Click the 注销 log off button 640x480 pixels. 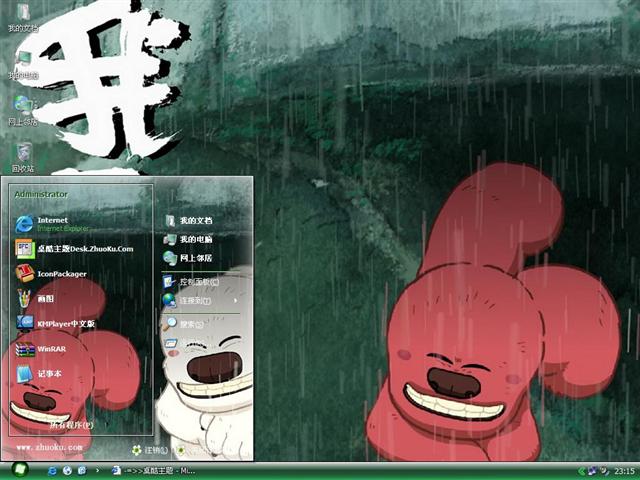[x=150, y=450]
